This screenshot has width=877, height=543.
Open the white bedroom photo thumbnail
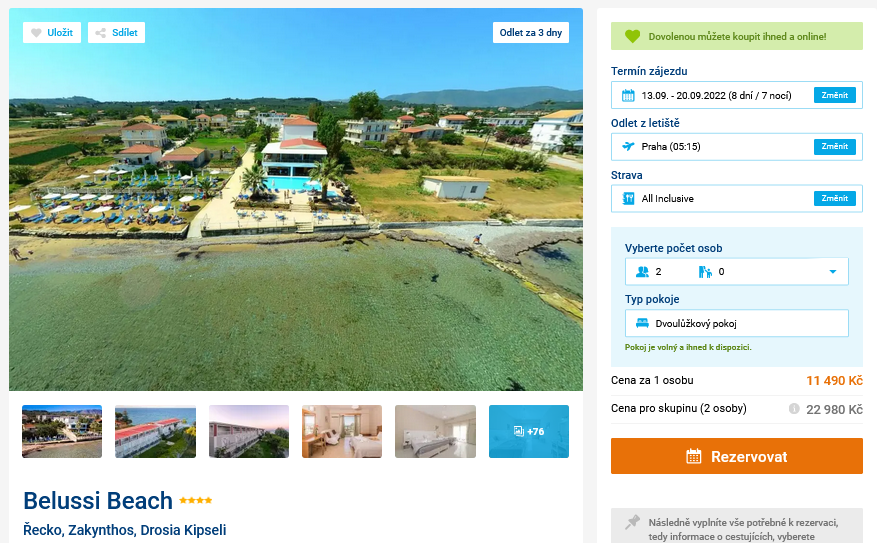click(x=435, y=431)
